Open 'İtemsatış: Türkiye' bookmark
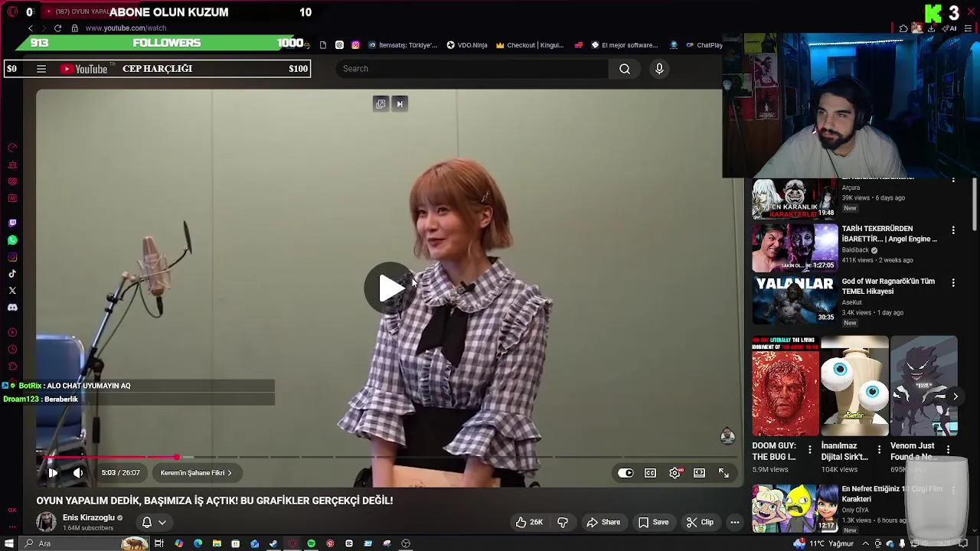Screen dimensions: 980x551 tap(403, 45)
